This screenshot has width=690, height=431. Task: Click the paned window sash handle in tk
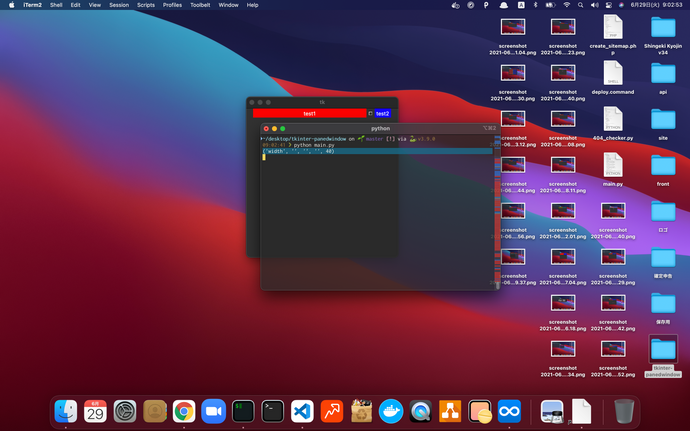(x=370, y=114)
